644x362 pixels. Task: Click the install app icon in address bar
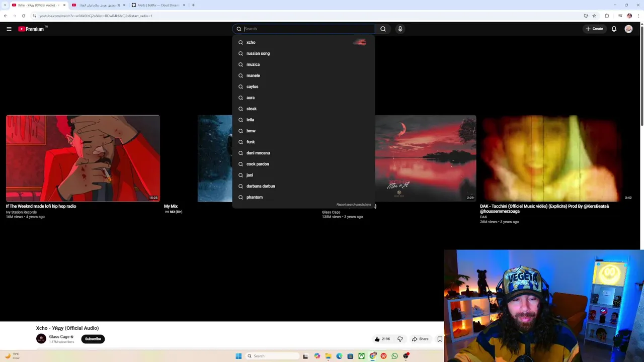click(586, 16)
